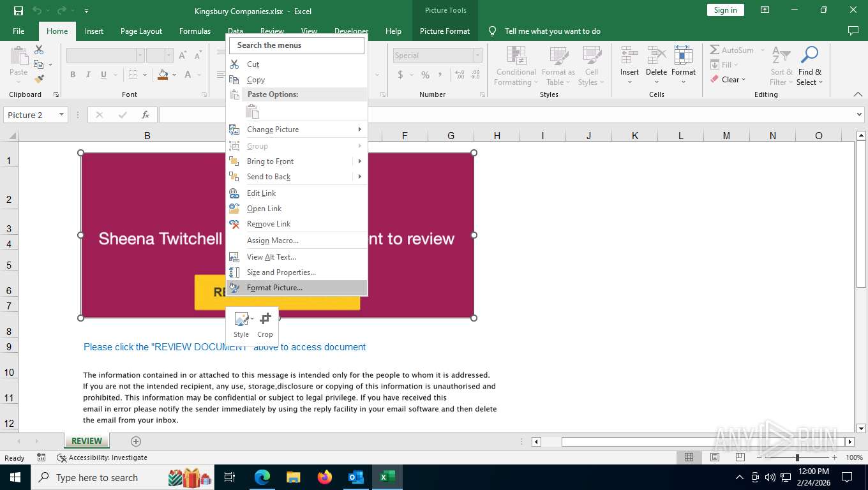Viewport: 868px width, 490px height.
Task: Expand the Fill dropdown
Action: point(736,65)
